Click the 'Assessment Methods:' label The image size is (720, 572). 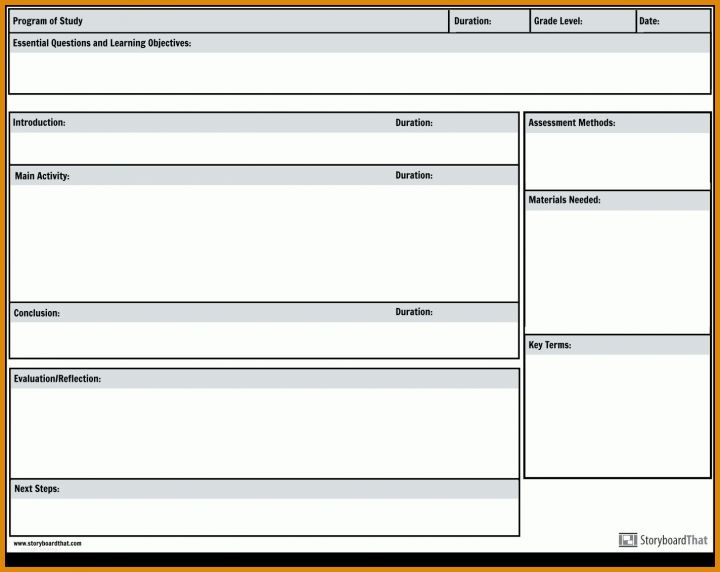pyautogui.click(x=572, y=123)
